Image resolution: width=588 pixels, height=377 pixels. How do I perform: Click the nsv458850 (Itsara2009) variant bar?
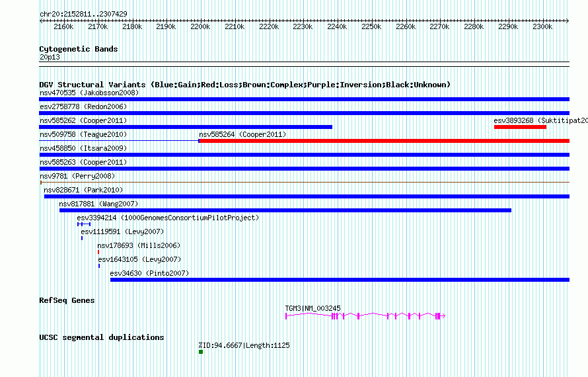point(304,155)
